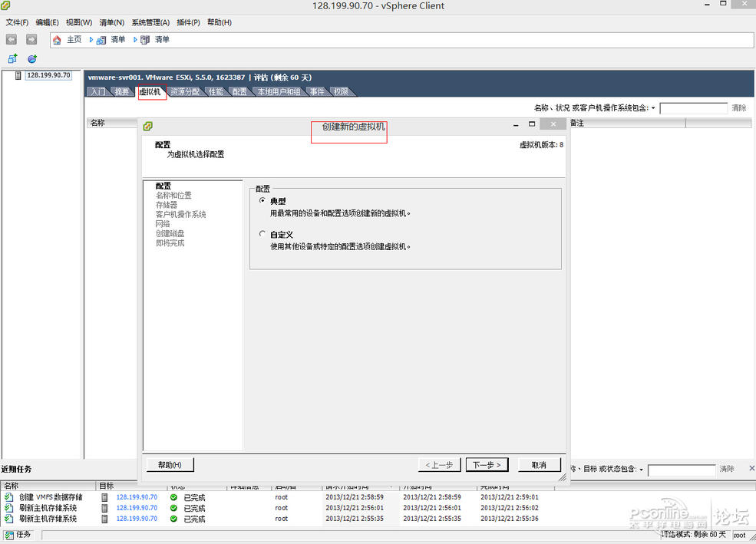Click the task icon in the 2:55:35 task row
Image resolution: width=756 pixels, height=544 pixels.
pos(9,519)
